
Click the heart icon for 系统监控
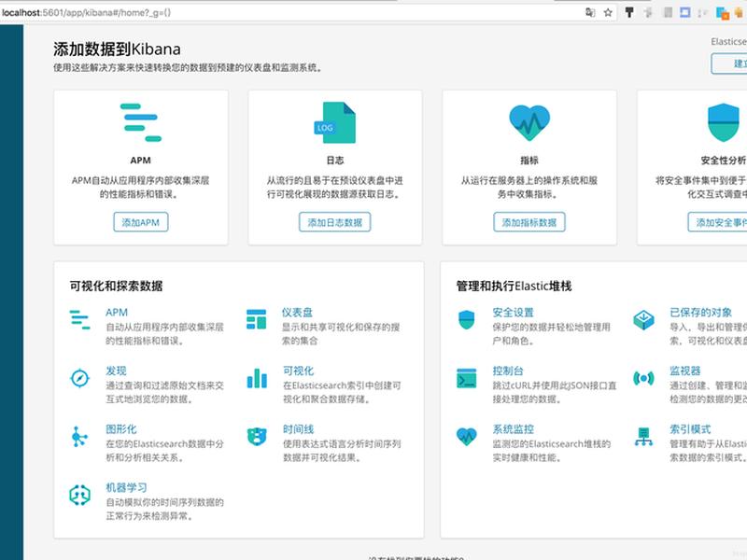(466, 436)
